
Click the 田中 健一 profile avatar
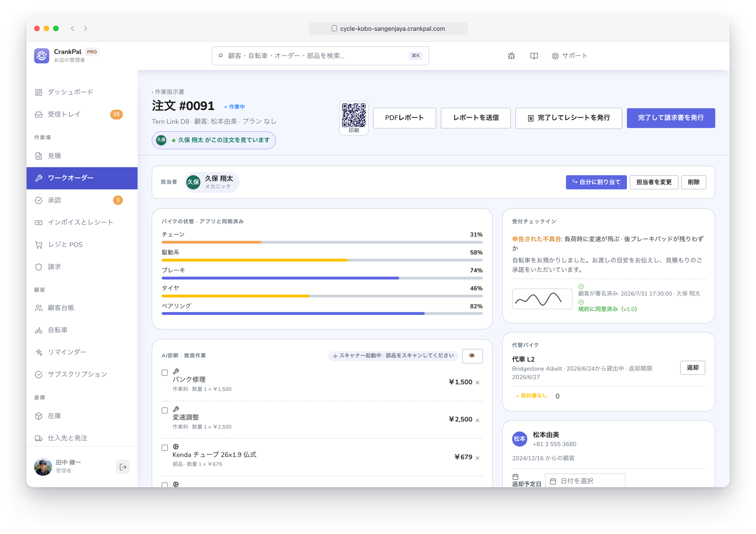pos(43,467)
